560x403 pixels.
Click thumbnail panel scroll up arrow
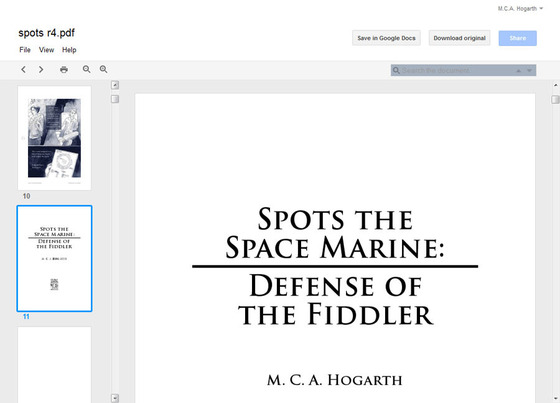115,85
